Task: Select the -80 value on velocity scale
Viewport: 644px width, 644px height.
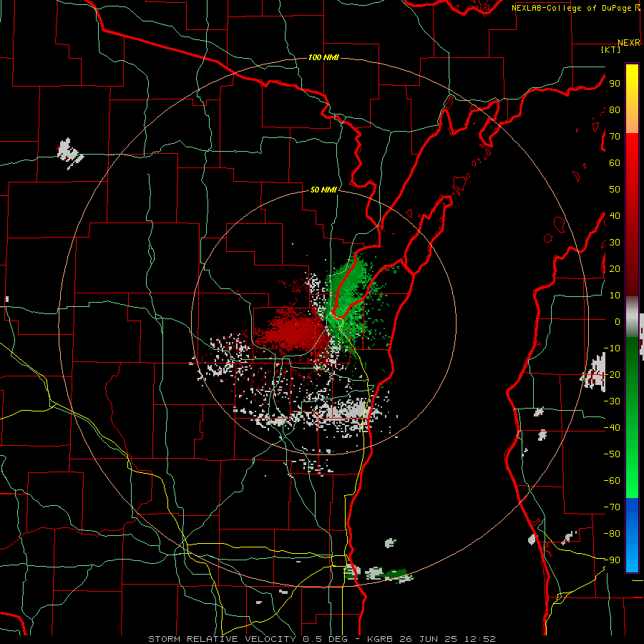Action: click(612, 534)
